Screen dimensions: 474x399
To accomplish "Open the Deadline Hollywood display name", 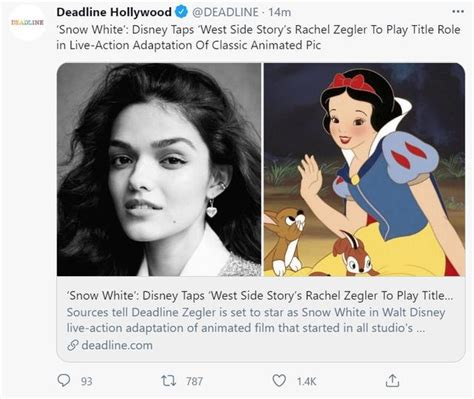I will tap(114, 12).
